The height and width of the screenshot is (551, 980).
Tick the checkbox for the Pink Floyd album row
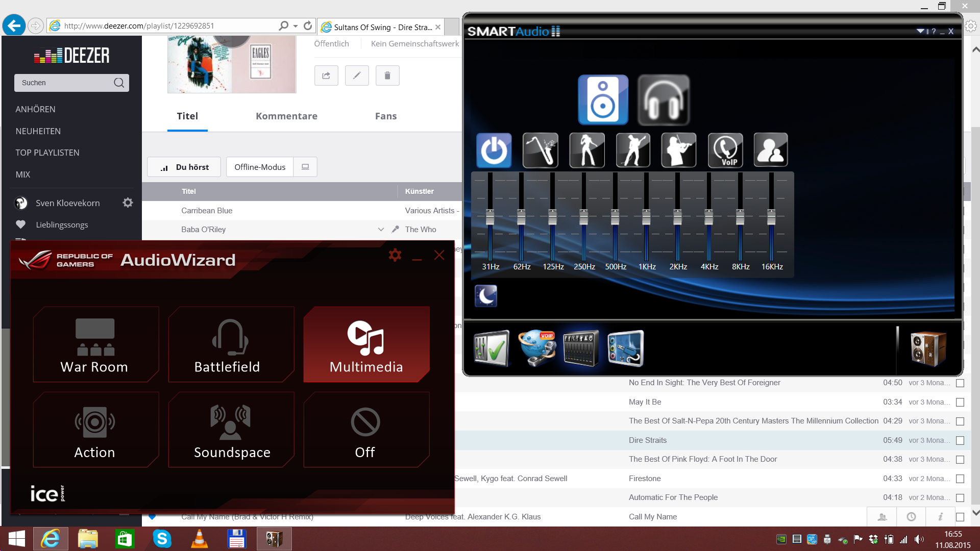coord(960,459)
